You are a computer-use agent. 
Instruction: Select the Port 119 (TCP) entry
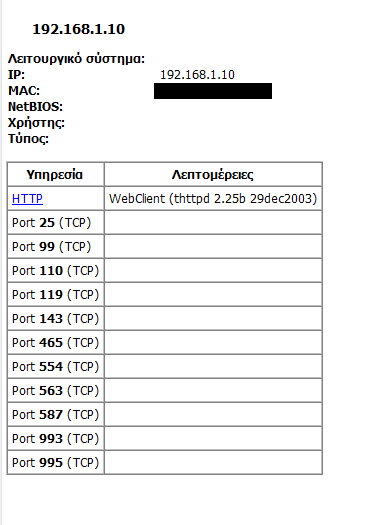56,295
